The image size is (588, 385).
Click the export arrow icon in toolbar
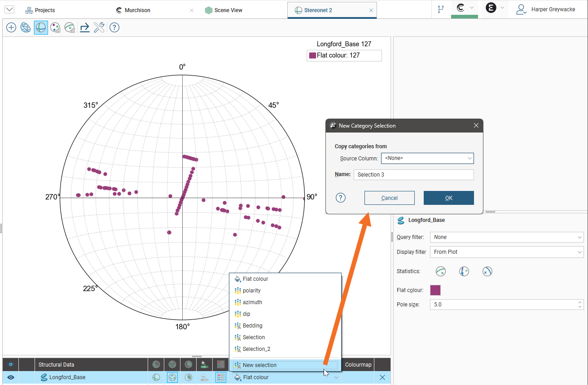(84, 28)
